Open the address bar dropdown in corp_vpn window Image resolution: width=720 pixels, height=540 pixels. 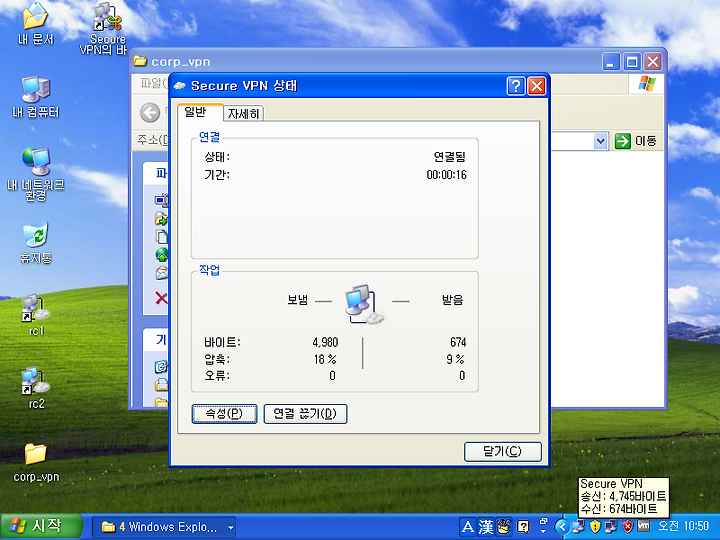tap(600, 141)
